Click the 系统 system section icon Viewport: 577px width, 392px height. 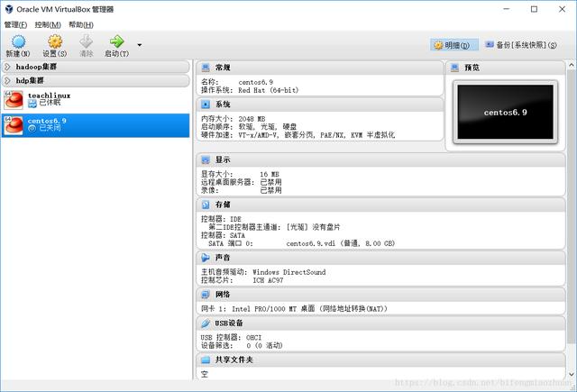point(206,105)
